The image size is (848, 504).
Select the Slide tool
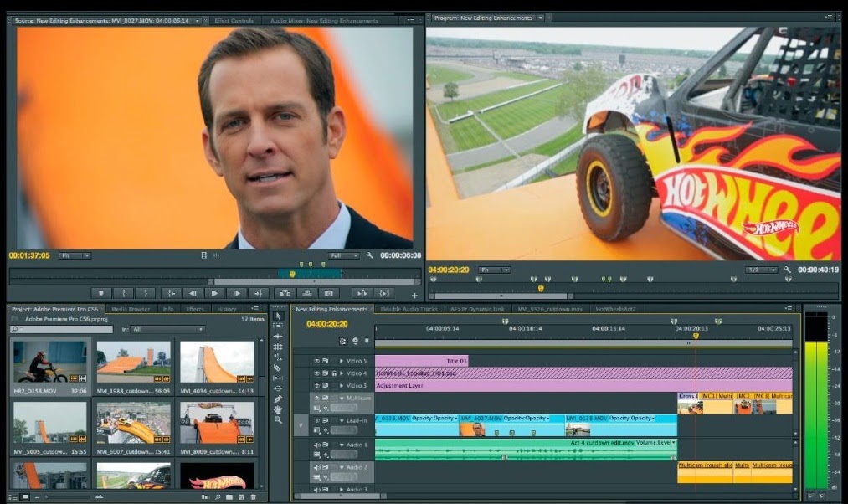[278, 388]
